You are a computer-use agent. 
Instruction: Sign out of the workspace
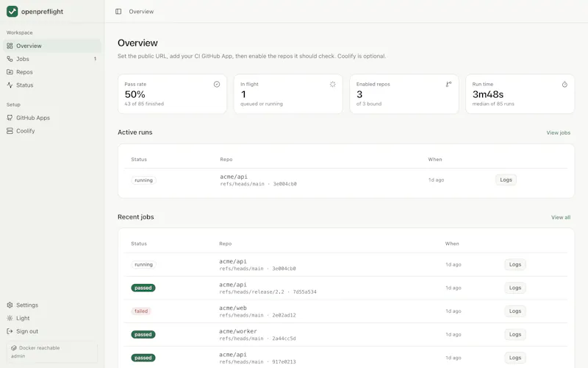pos(52,331)
